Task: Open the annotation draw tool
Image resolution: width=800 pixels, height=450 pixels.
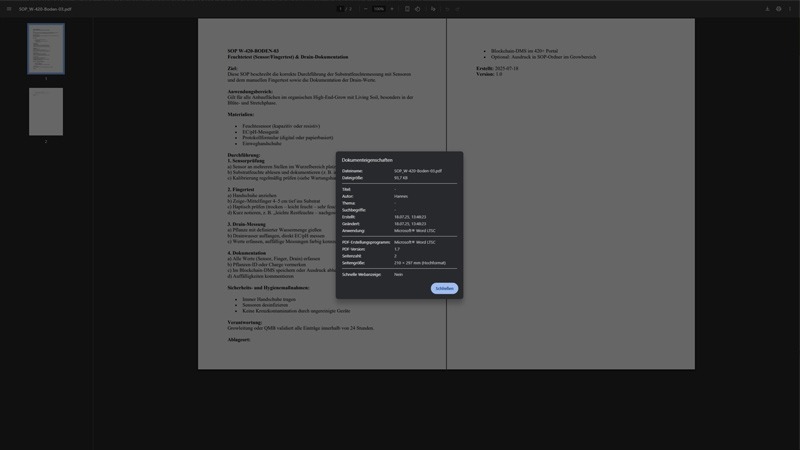Action: (x=433, y=9)
